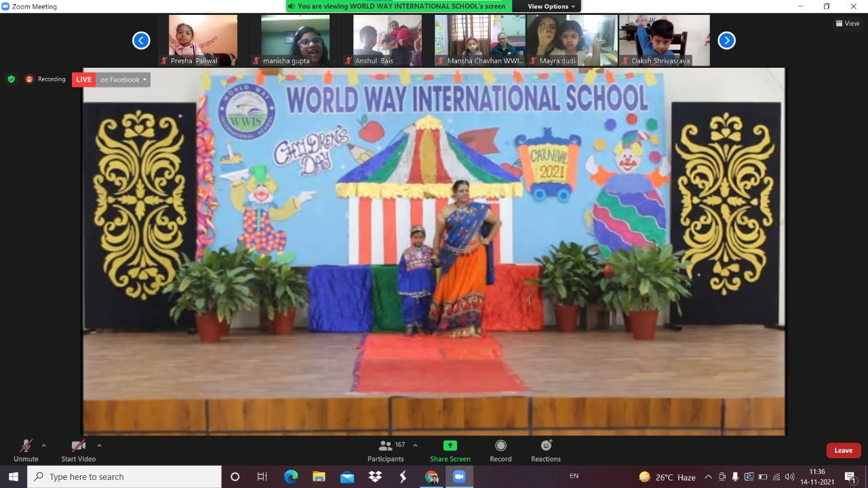The width and height of the screenshot is (868, 488).
Task: Open the lightning-bolt app on taskbar
Action: pyautogui.click(x=403, y=477)
